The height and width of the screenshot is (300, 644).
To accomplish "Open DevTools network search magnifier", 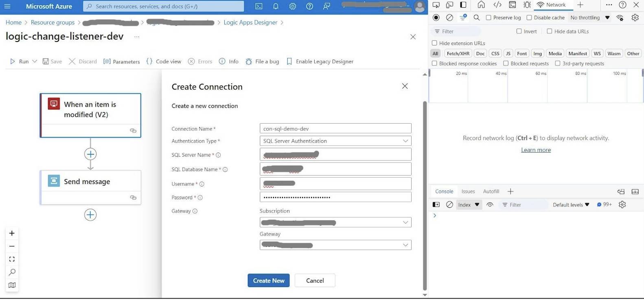I will pos(477,17).
